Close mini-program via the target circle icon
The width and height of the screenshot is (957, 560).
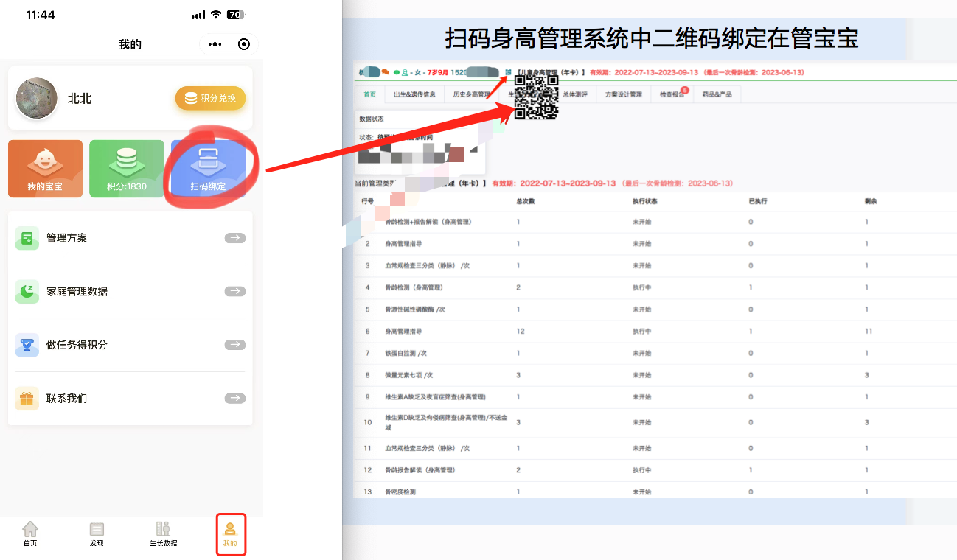(244, 44)
